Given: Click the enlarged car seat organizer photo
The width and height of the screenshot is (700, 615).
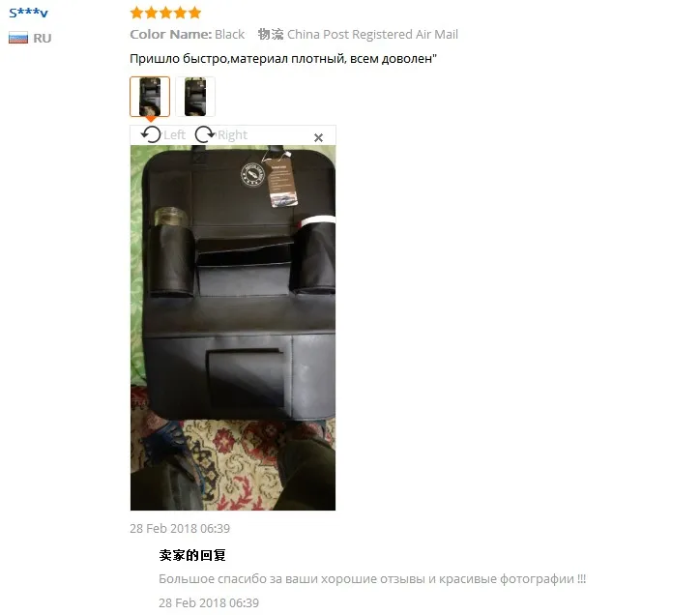Looking at the screenshot, I should pyautogui.click(x=233, y=328).
